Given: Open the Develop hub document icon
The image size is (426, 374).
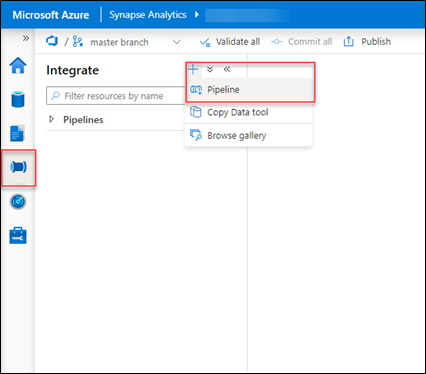Looking at the screenshot, I should [17, 133].
